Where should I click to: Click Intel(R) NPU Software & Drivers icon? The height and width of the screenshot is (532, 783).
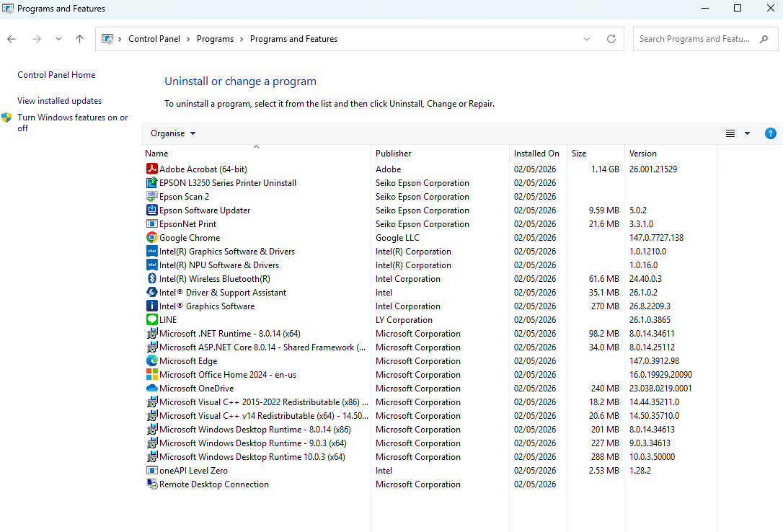152,265
